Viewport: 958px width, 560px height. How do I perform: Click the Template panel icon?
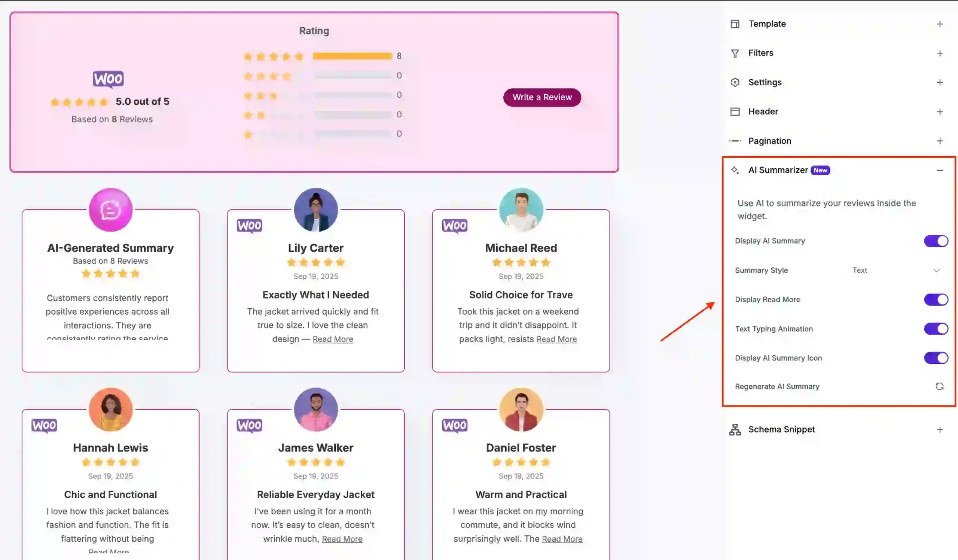click(736, 24)
